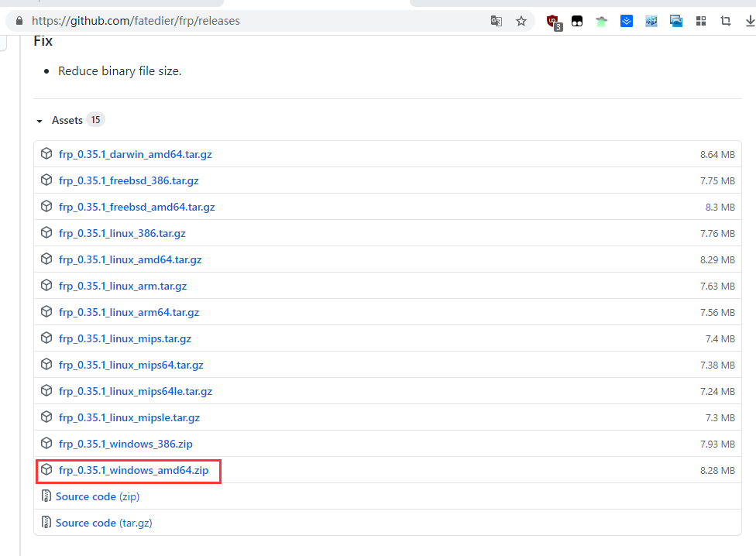
Task: Click the package icon beside linux_mips.tar.gz
Action: [x=46, y=338]
